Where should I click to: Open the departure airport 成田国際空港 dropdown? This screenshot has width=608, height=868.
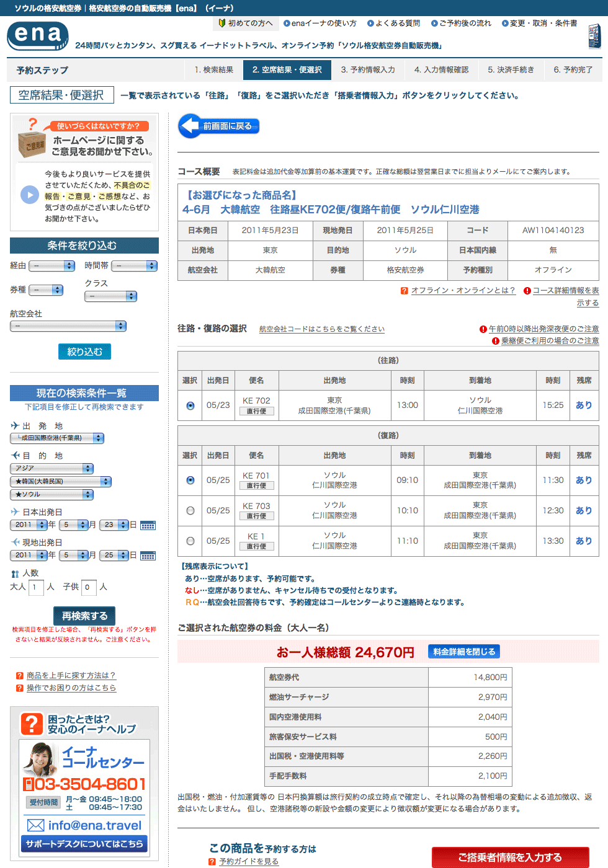[56, 438]
